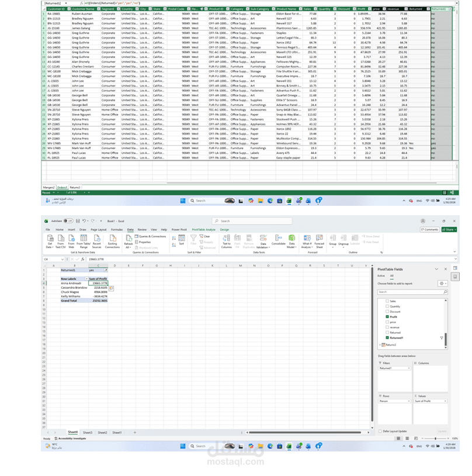Check the Sales field checkbox
The width and height of the screenshot is (472, 476).
coord(387,301)
